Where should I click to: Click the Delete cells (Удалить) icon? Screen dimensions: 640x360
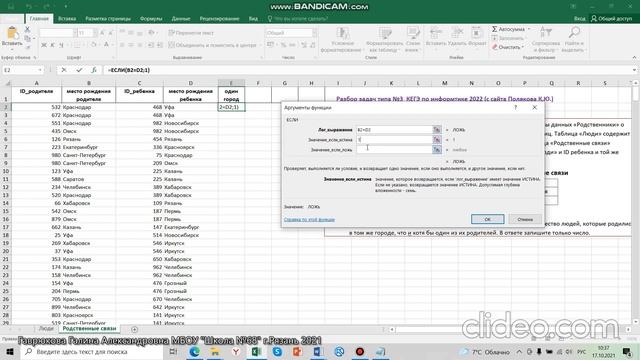457,33
